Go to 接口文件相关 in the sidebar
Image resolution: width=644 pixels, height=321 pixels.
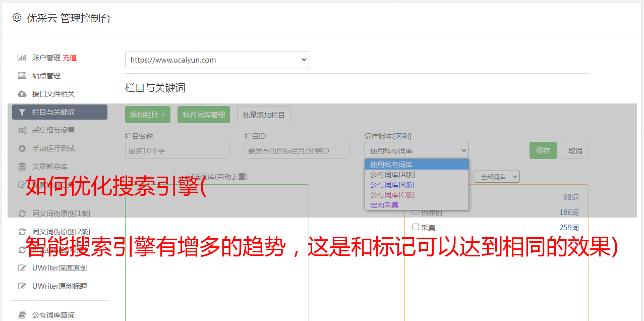53,94
